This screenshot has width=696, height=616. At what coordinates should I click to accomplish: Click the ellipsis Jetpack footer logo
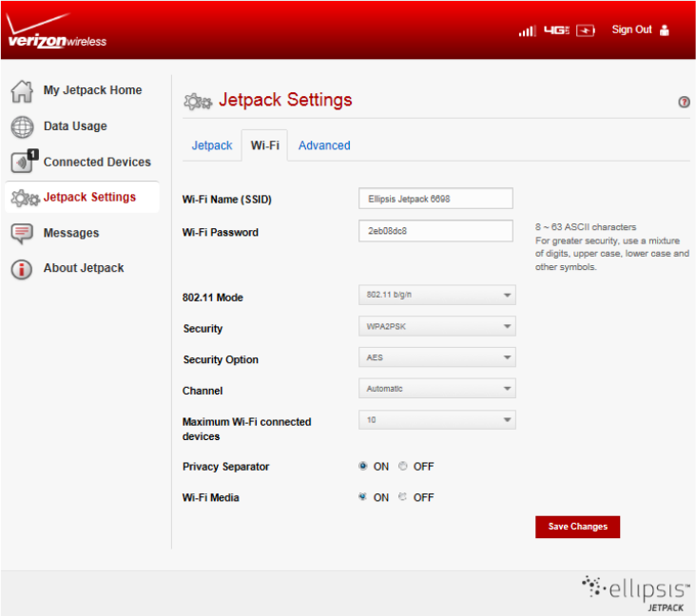pyautogui.click(x=636, y=593)
